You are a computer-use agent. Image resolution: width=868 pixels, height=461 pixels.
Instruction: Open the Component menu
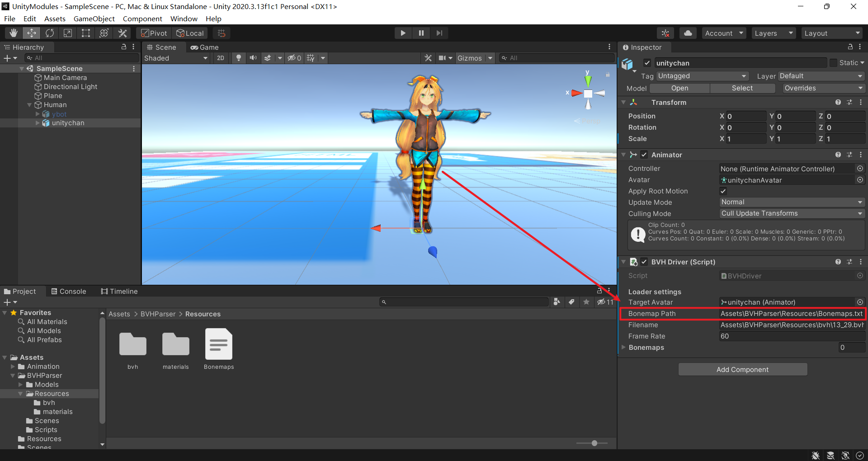tap(142, 19)
